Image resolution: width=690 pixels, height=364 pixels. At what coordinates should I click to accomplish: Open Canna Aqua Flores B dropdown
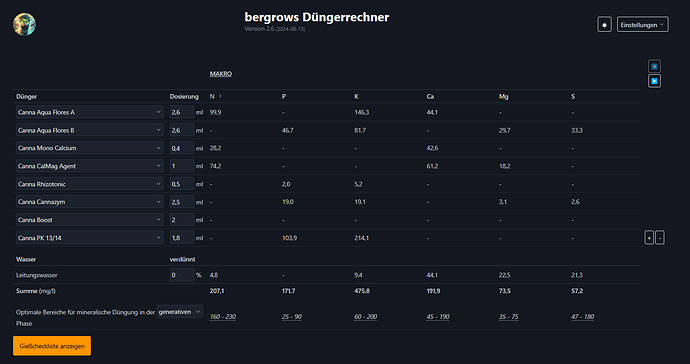[89, 130]
